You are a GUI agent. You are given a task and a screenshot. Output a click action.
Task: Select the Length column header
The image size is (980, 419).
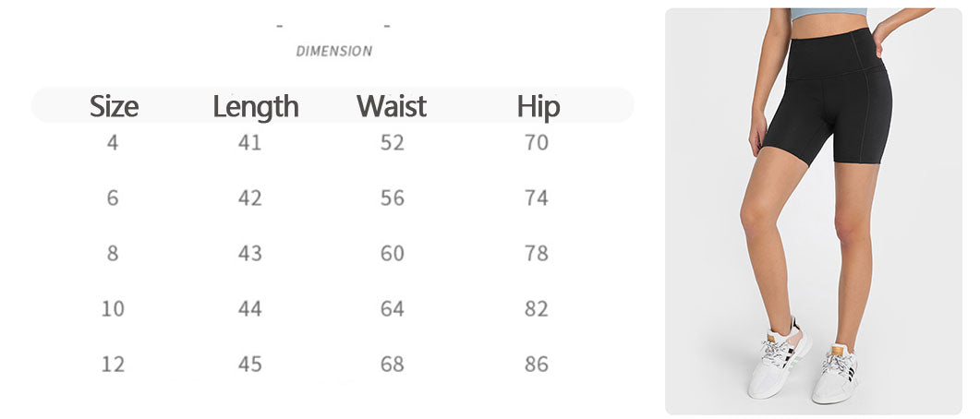pyautogui.click(x=255, y=106)
